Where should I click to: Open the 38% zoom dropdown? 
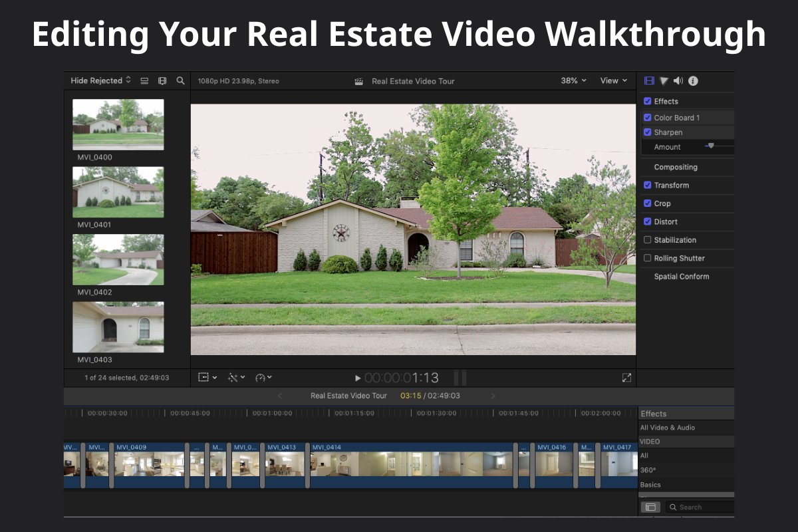tap(572, 80)
